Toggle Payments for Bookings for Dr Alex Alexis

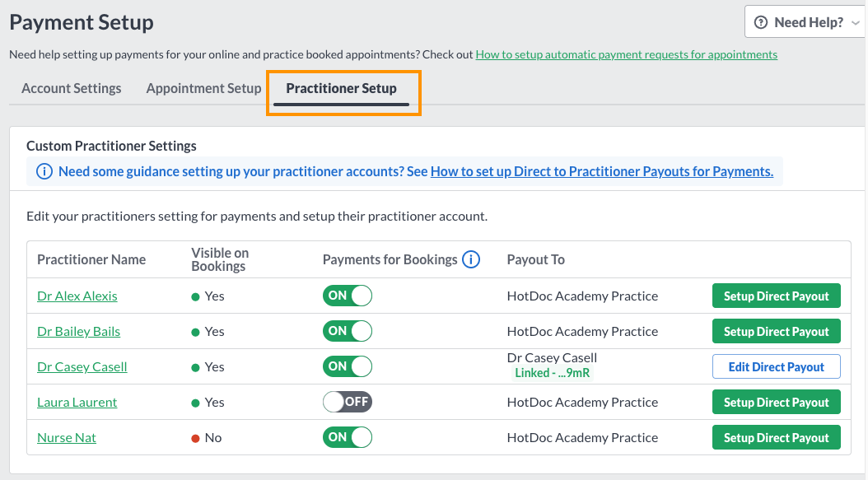(x=348, y=296)
